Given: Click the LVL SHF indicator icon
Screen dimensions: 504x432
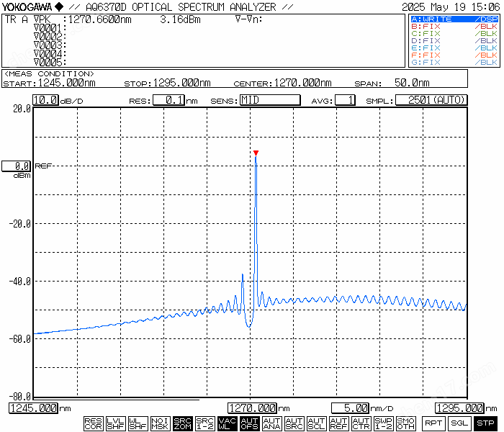Looking at the screenshot, I should click(x=115, y=423).
